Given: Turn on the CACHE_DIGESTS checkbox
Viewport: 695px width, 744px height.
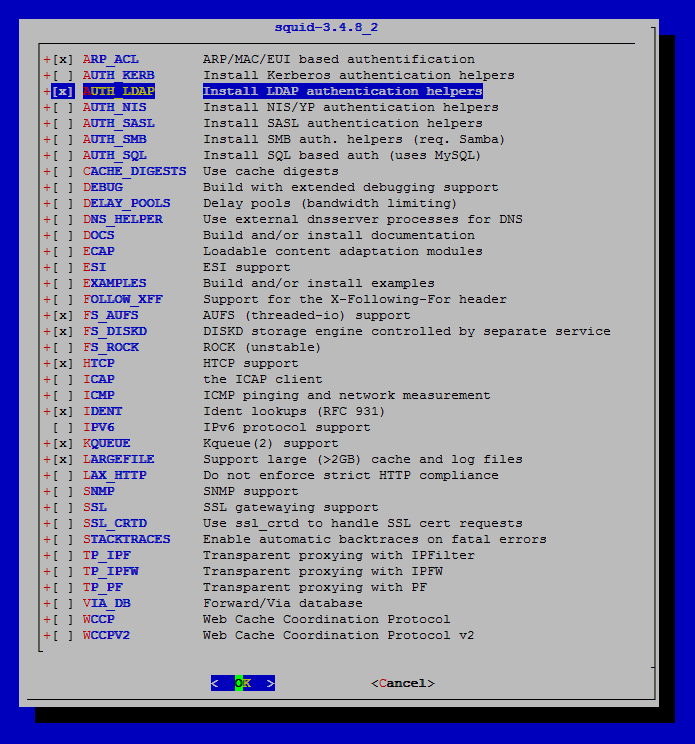Looking at the screenshot, I should click(x=63, y=171).
